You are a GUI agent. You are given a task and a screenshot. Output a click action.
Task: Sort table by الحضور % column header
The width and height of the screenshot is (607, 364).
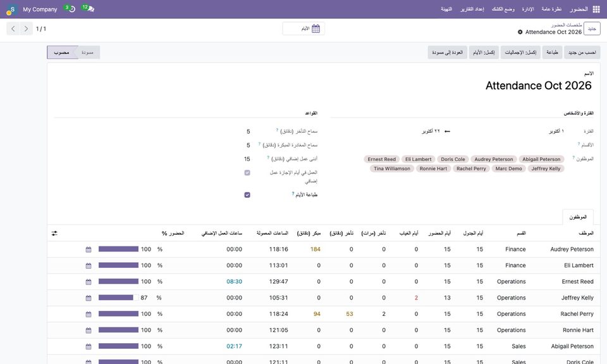(173, 233)
